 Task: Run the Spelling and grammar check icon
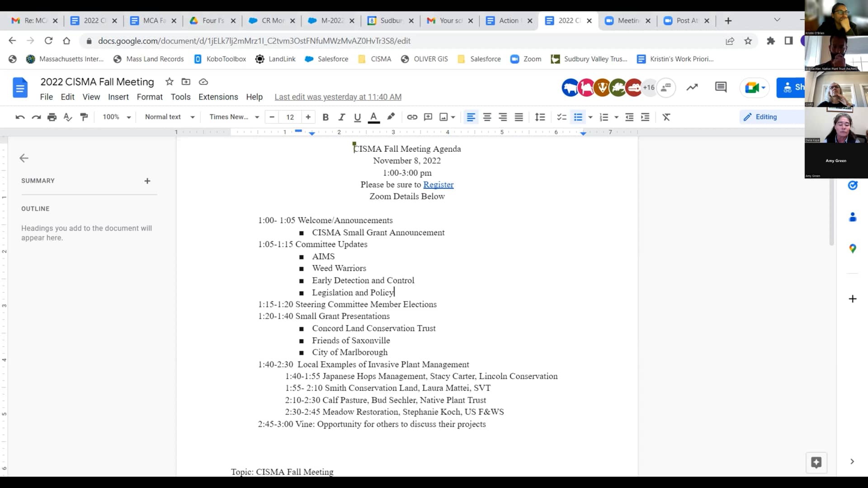(67, 117)
